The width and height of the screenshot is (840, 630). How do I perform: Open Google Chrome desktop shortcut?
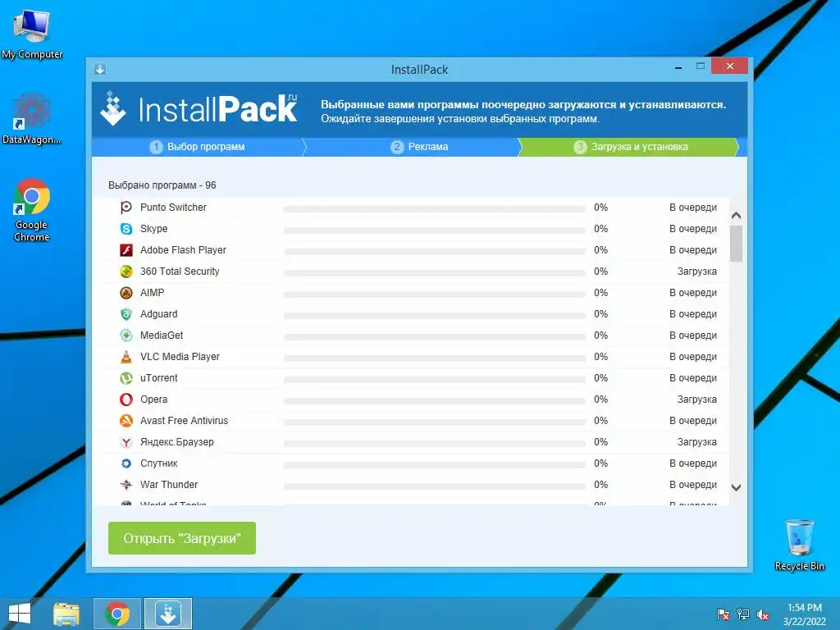pyautogui.click(x=32, y=210)
